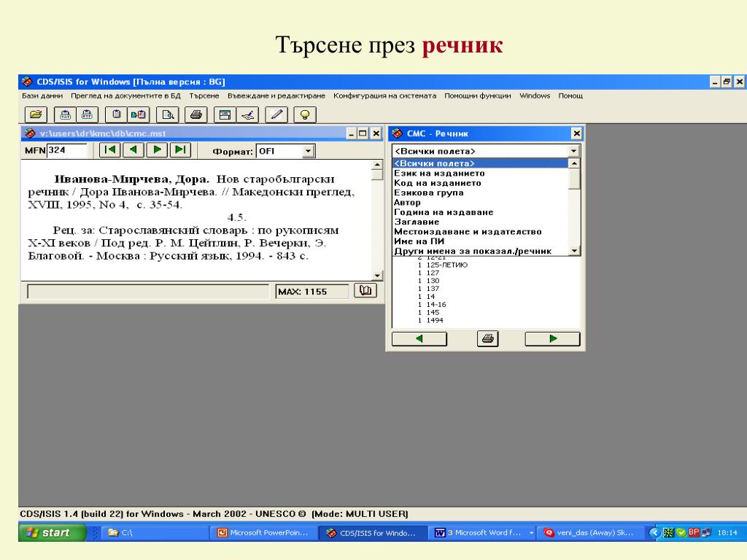Click scroll-up arrow of record text pane
Image resolution: width=747 pixels, height=560 pixels.
tap(377, 165)
